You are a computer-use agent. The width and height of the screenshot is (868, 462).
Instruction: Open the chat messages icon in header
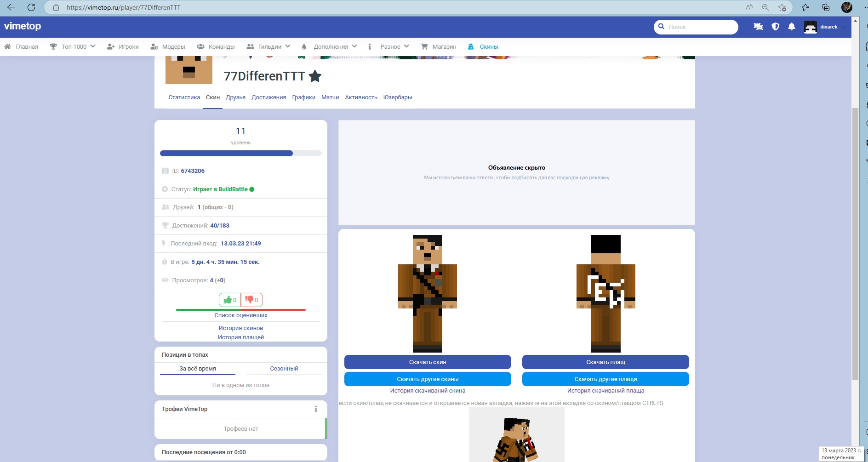758,27
